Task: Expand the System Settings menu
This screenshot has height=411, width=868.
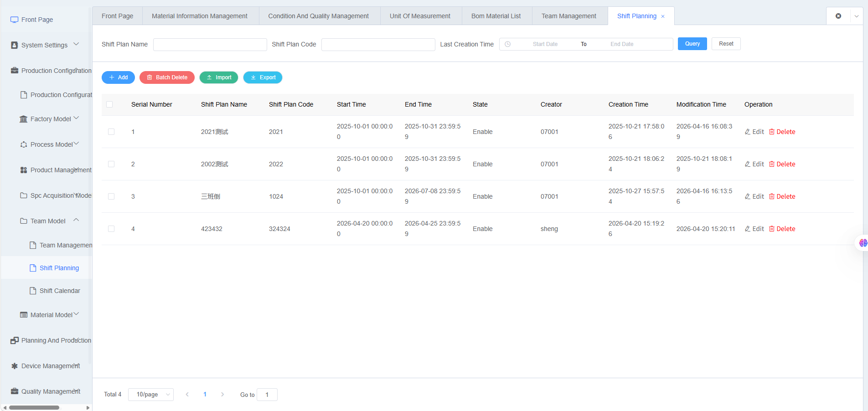Action: coord(76,44)
